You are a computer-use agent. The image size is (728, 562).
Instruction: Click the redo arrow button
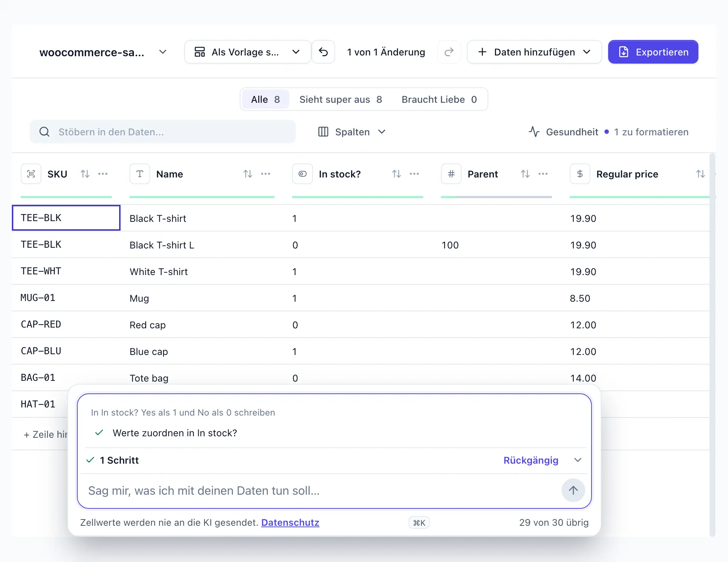[449, 52]
